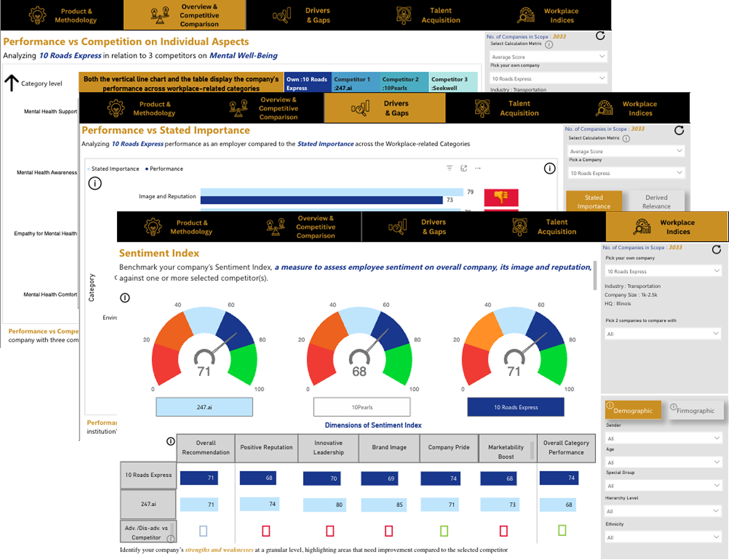Click info icon beside Overall Recommendation header
Viewport: 729px width, 560px height.
coord(170,441)
